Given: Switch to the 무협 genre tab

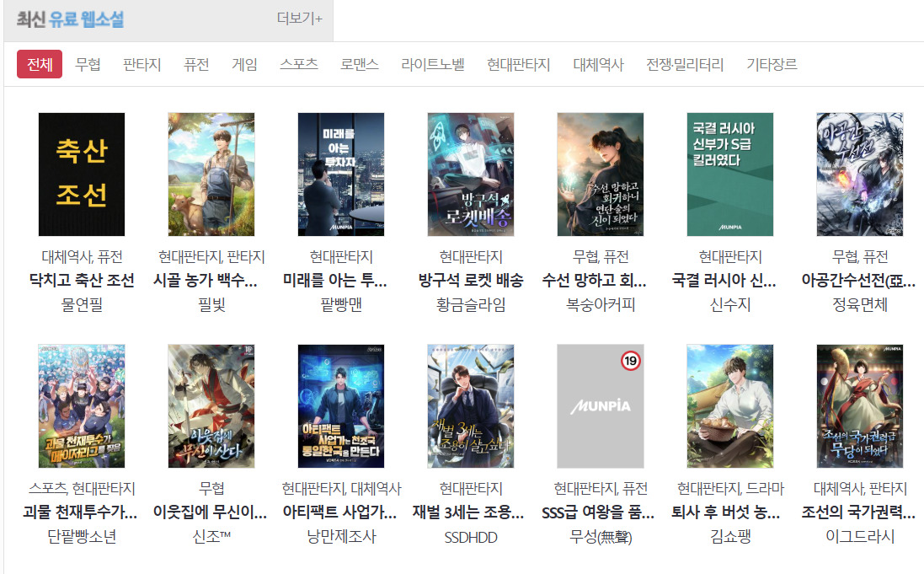Looking at the screenshot, I should pos(88,64).
